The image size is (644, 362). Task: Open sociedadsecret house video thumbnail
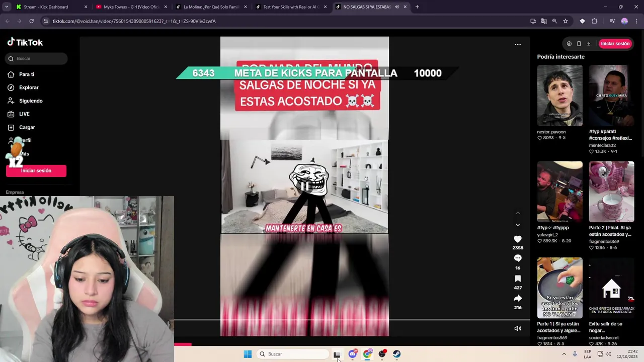pos(611,288)
